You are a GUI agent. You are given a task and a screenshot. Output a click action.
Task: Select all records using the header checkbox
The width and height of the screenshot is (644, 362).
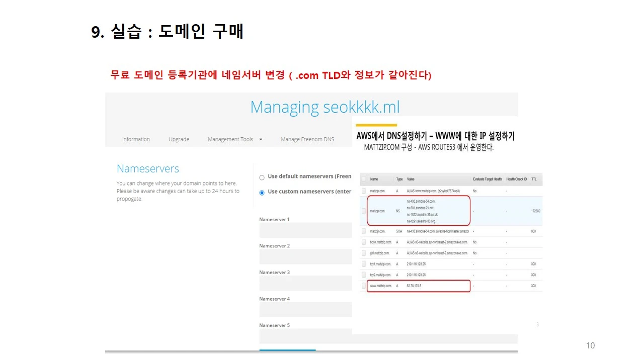(364, 179)
